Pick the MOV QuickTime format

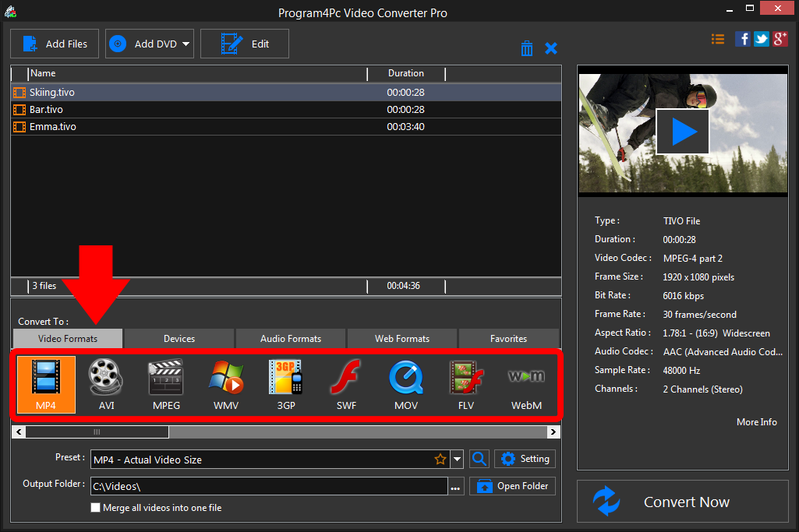pos(406,384)
